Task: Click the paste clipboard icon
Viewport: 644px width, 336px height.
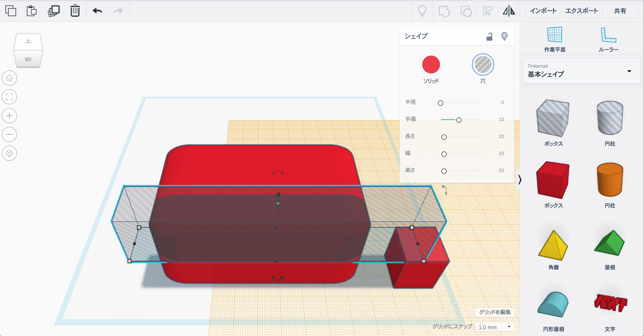Action: [x=32, y=11]
